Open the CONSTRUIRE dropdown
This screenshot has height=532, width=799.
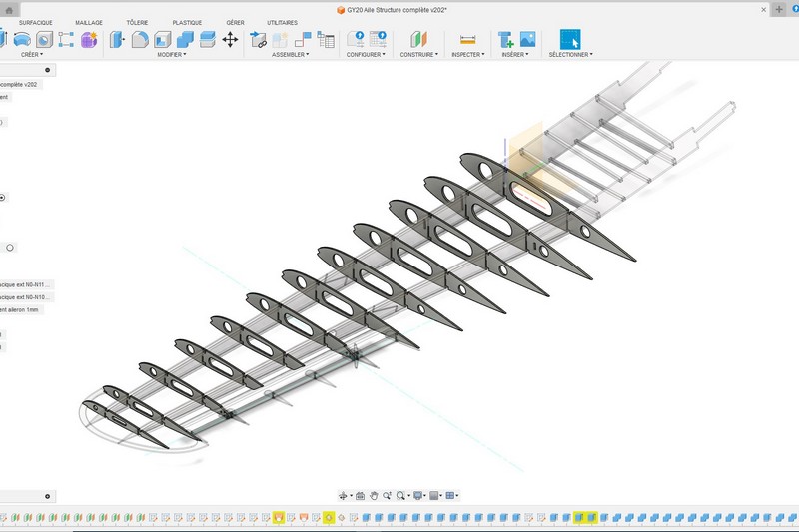coord(419,55)
